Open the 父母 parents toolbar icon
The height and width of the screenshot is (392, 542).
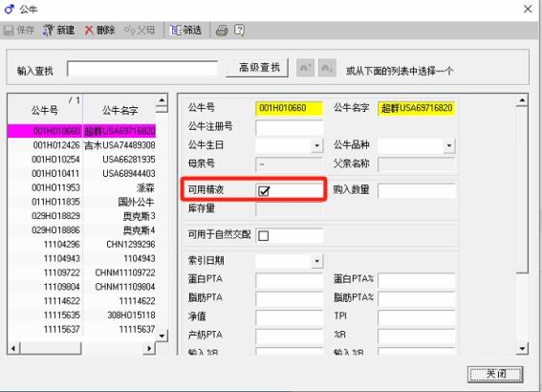click(140, 31)
